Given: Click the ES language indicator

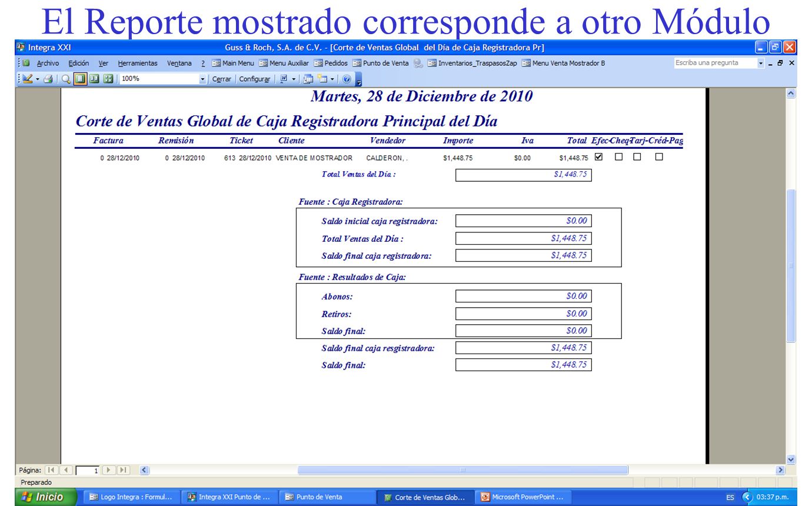Looking at the screenshot, I should point(730,498).
